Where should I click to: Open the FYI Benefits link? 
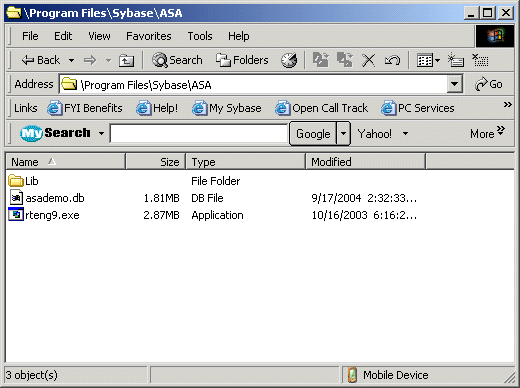[x=85, y=108]
